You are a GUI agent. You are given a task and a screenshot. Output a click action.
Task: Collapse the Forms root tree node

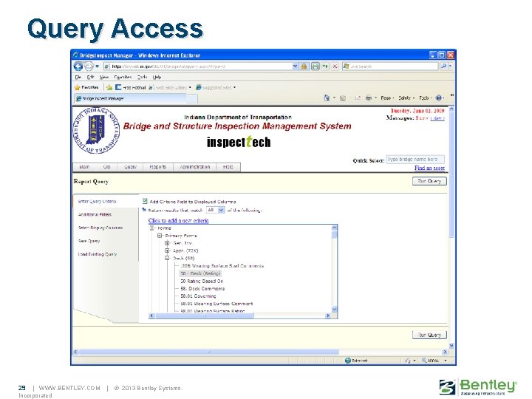[x=151, y=228]
